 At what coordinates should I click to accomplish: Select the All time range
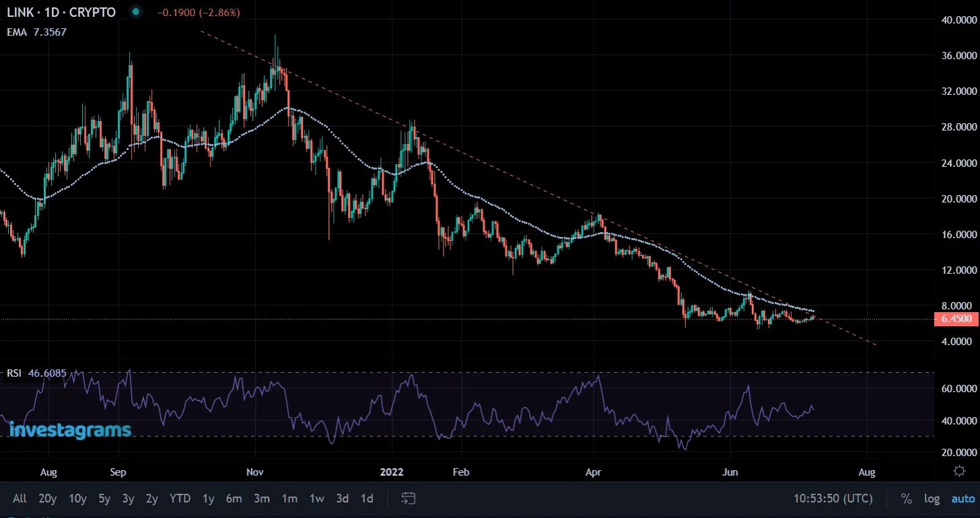[x=20, y=498]
